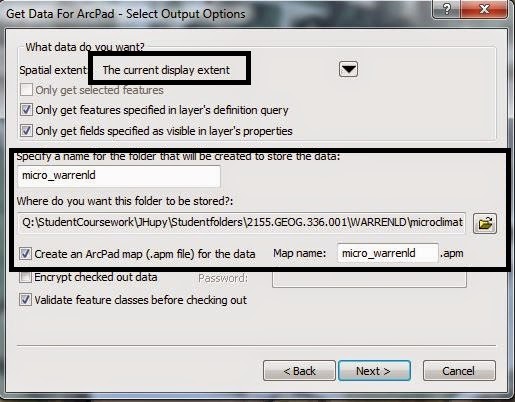Click the help question mark button
This screenshot has height=402, width=515.
pyautogui.click(x=447, y=9)
